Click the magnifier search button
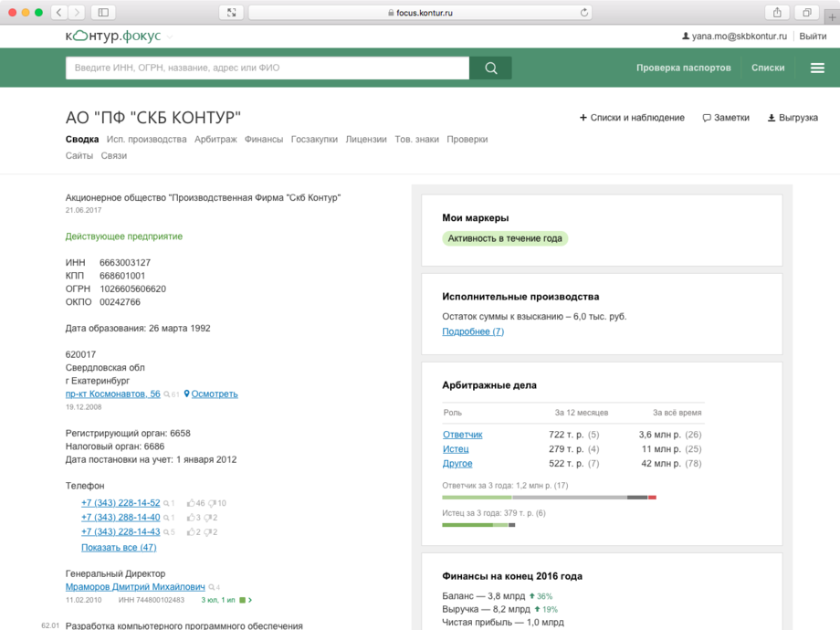The image size is (840, 630). (x=490, y=68)
